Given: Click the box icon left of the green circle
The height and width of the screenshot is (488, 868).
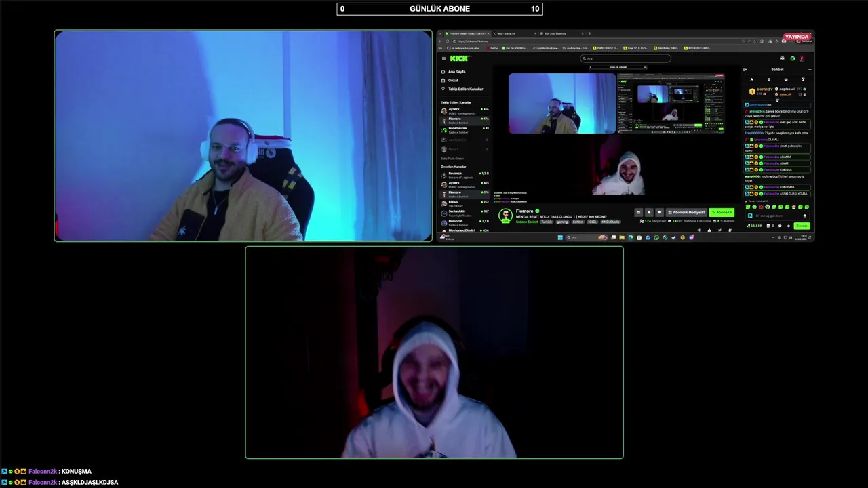Looking at the screenshot, I should (782, 58).
